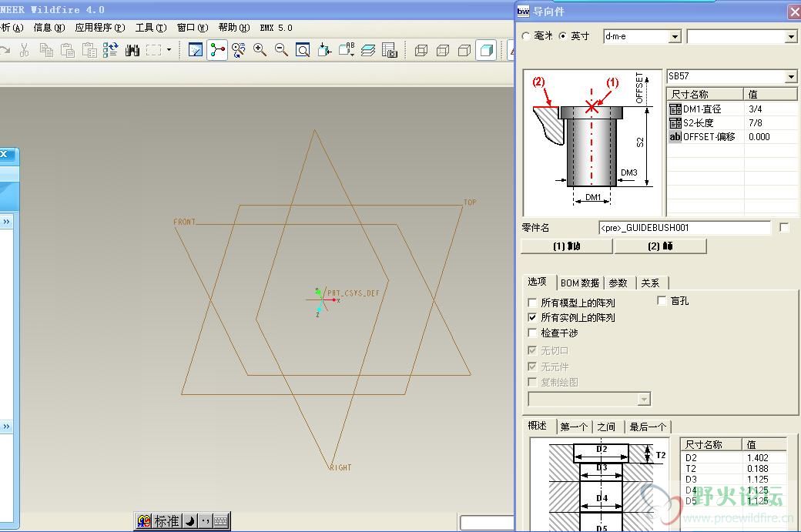Click the DM1-直径 value 3/4

[755, 109]
